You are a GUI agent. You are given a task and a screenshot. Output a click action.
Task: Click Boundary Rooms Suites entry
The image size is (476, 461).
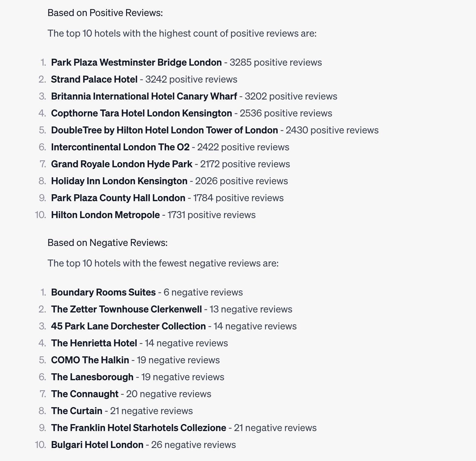pos(103,292)
